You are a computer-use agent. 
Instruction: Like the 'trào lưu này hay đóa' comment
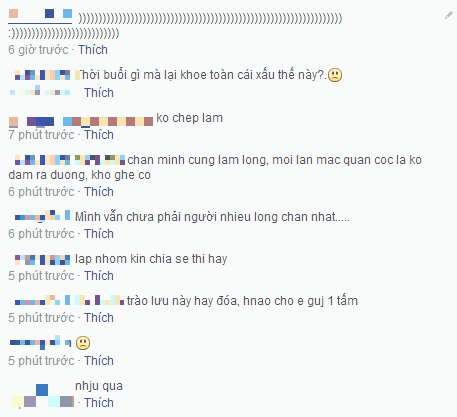click(x=99, y=318)
